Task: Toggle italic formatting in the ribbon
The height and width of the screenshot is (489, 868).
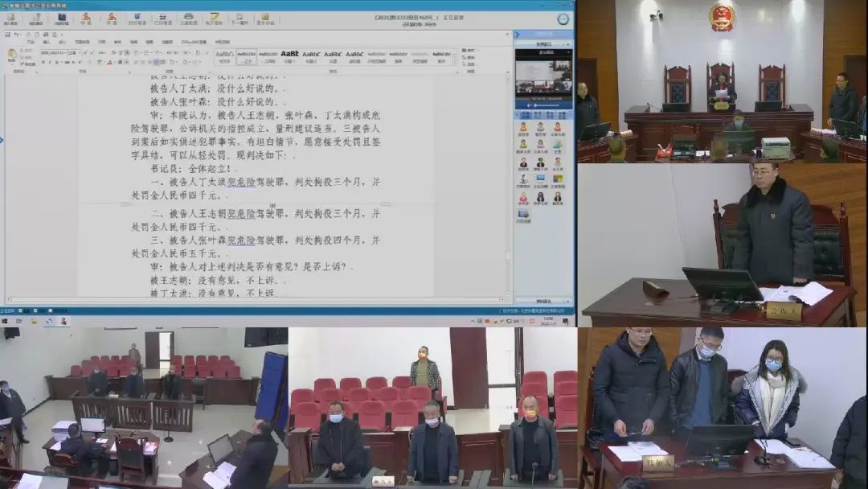Action: coord(47,62)
